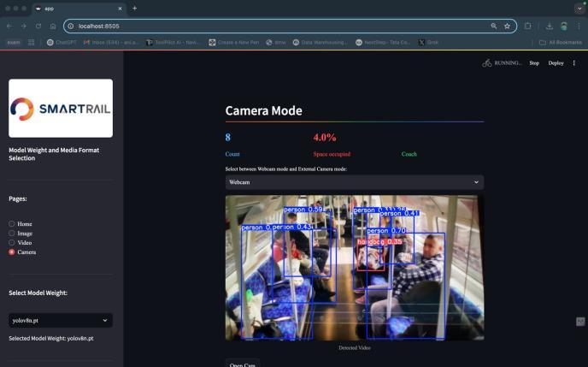Viewport: 588px width, 367px height.
Task: Go forward in browser history
Action: (x=24, y=26)
